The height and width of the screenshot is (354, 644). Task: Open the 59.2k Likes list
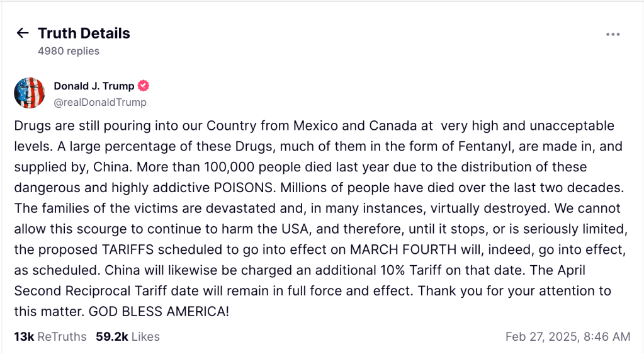pos(128,336)
